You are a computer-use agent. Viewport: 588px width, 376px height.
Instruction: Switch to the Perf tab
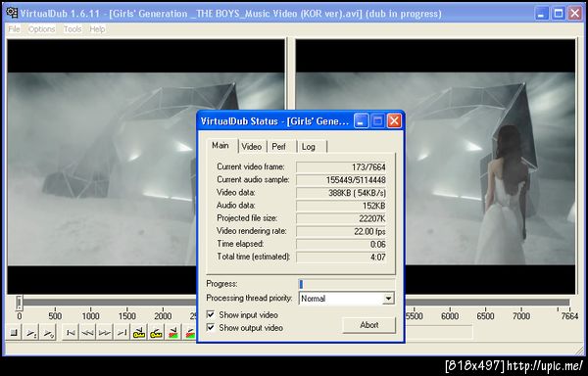click(281, 147)
